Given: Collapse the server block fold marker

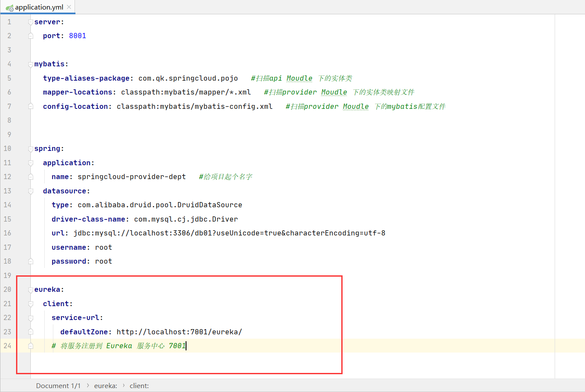Looking at the screenshot, I should [31, 22].
